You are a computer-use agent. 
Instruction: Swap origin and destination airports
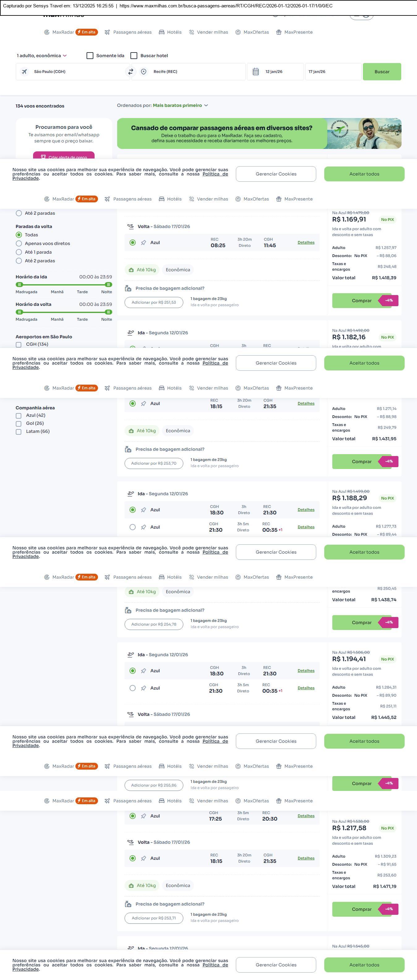pos(130,71)
